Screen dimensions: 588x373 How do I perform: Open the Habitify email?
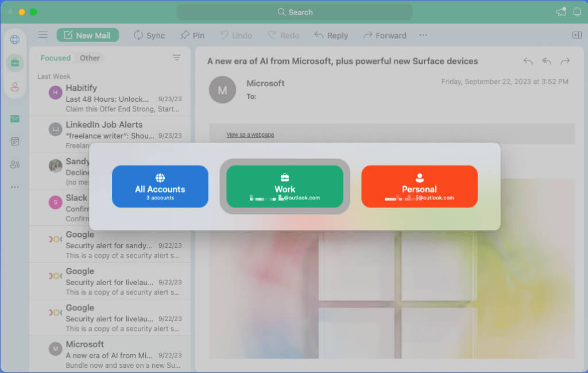[x=110, y=98]
